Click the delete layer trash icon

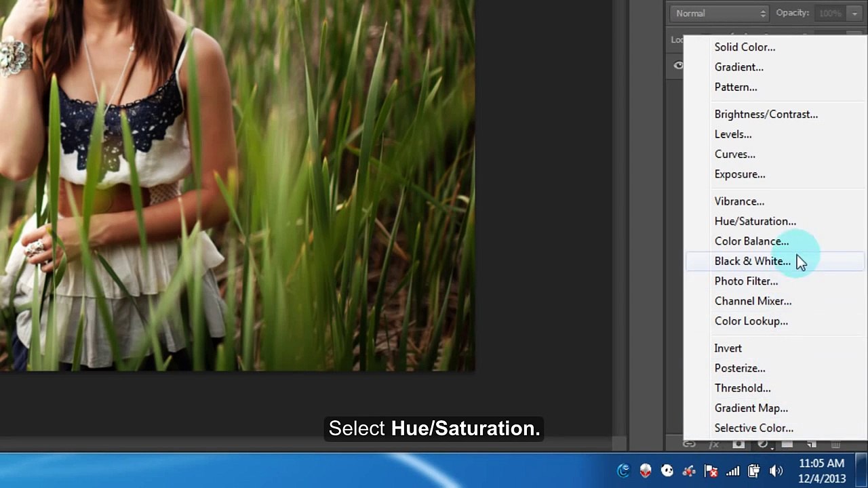tap(835, 445)
